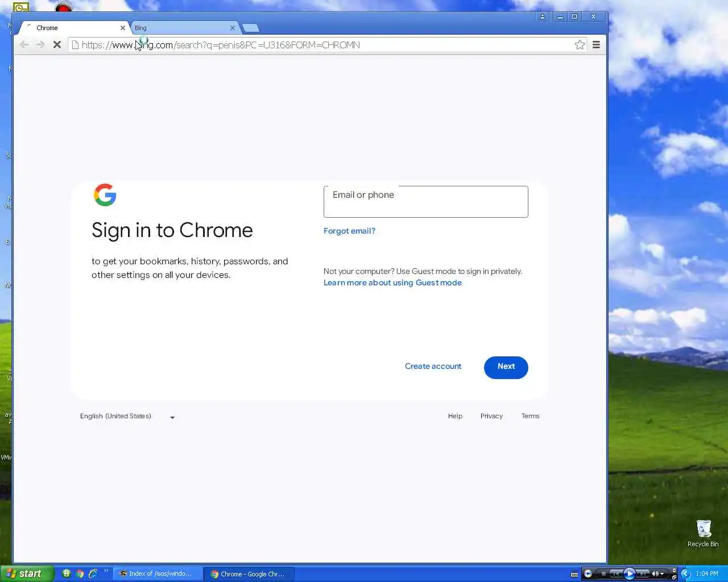
Task: Click the keyboard icon in the taskbar
Action: click(x=574, y=574)
